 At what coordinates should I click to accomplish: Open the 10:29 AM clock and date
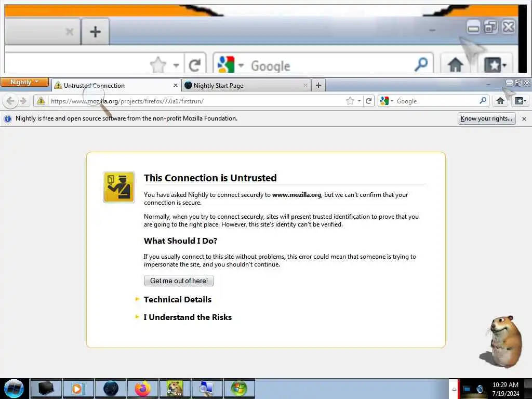pos(505,389)
